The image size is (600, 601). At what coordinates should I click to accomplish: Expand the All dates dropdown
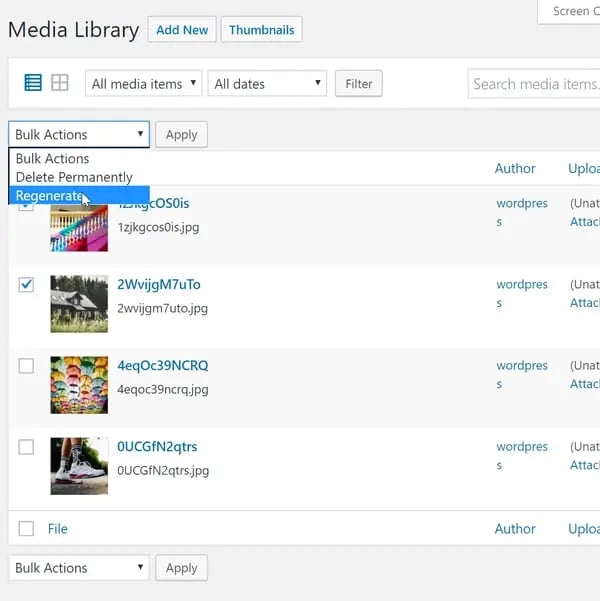click(x=268, y=84)
